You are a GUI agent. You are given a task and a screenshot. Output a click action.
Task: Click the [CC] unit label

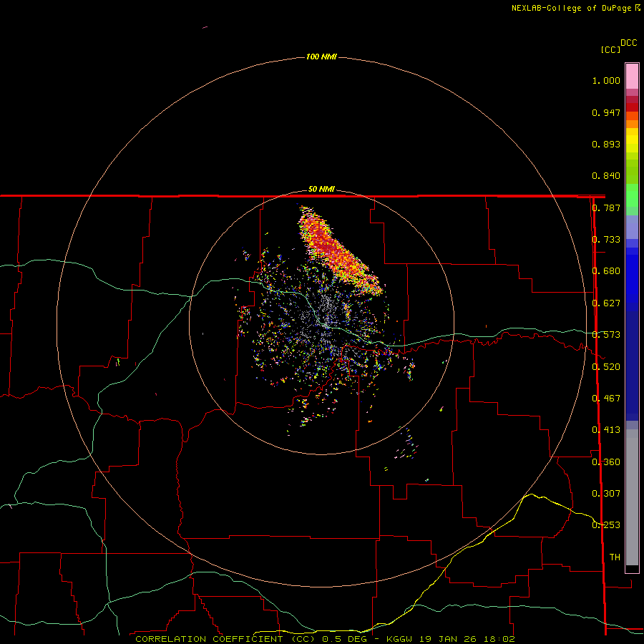611,49
